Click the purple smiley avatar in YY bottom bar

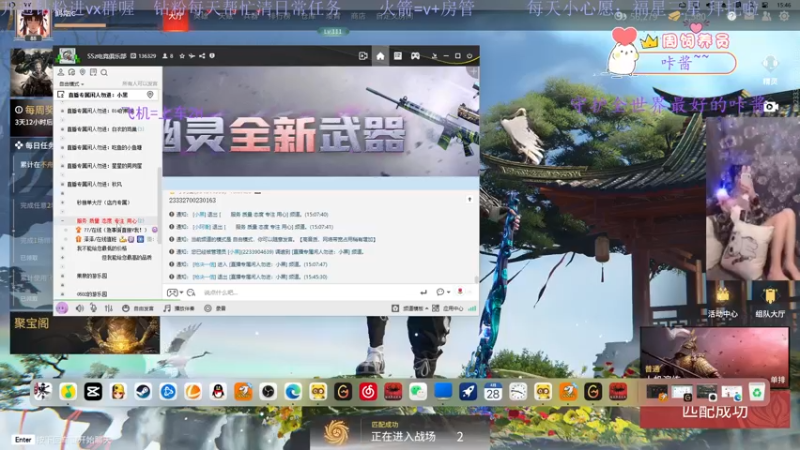(x=62, y=308)
